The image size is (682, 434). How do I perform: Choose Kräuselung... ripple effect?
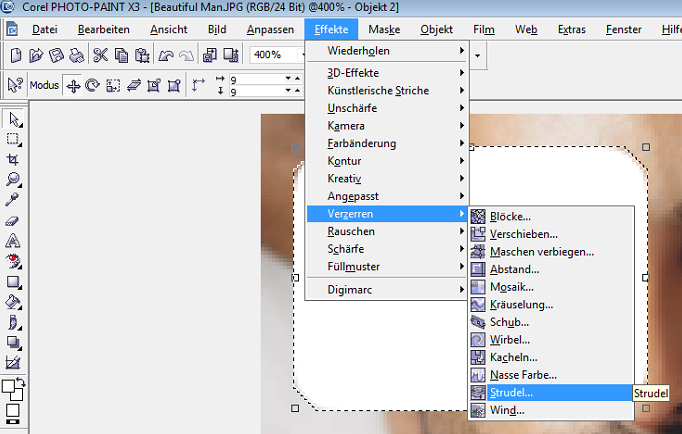point(551,304)
